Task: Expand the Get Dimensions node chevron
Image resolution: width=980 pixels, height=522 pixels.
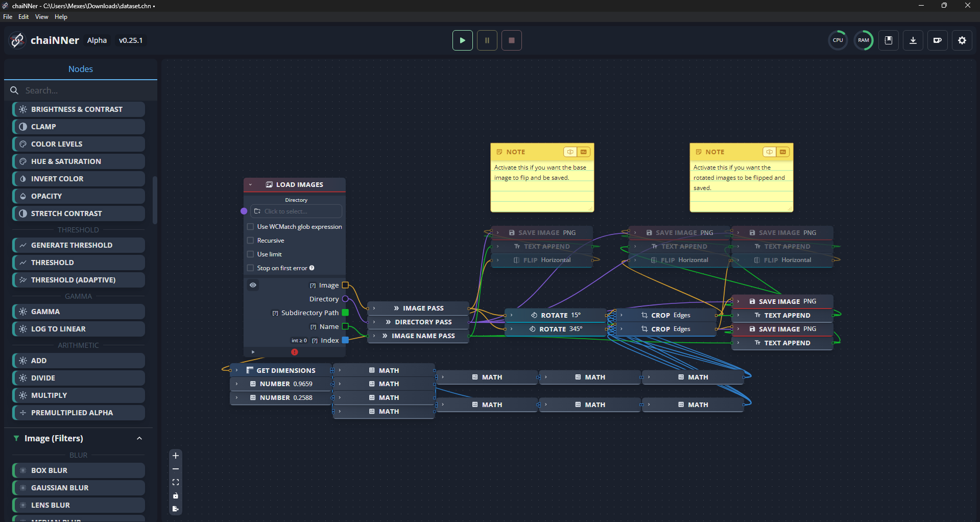Action: click(x=236, y=370)
